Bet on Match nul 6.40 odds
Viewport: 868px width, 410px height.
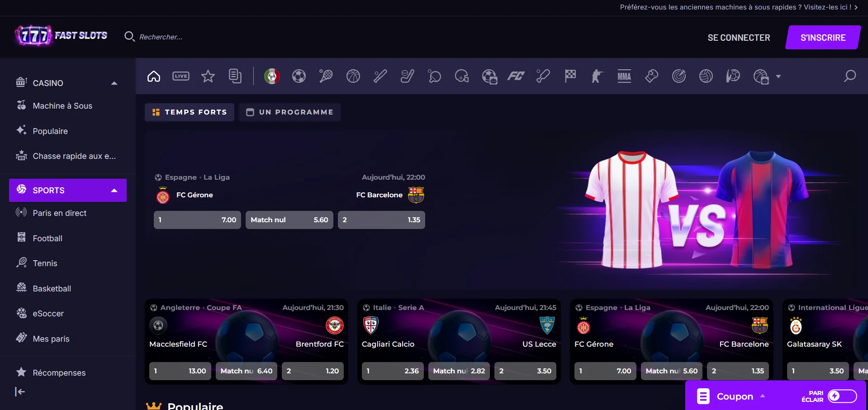click(x=247, y=371)
